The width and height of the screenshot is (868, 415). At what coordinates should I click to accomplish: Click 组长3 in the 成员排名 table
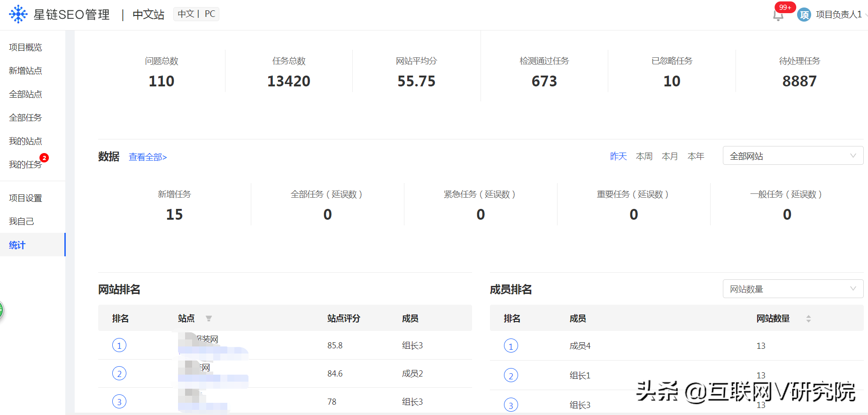pos(580,405)
